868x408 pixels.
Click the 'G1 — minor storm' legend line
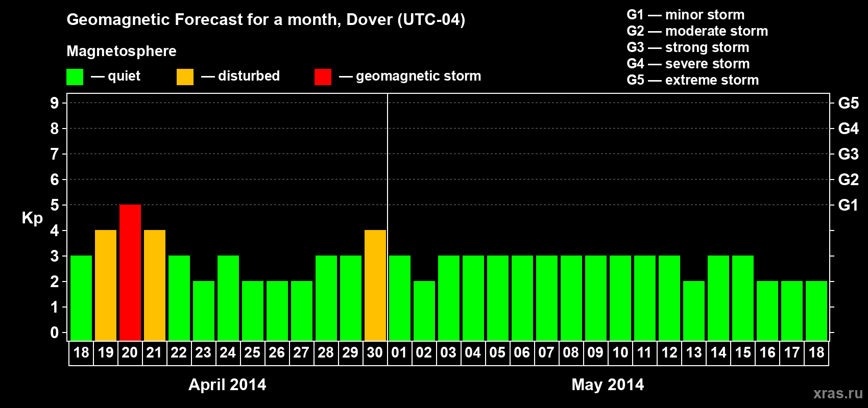point(686,15)
